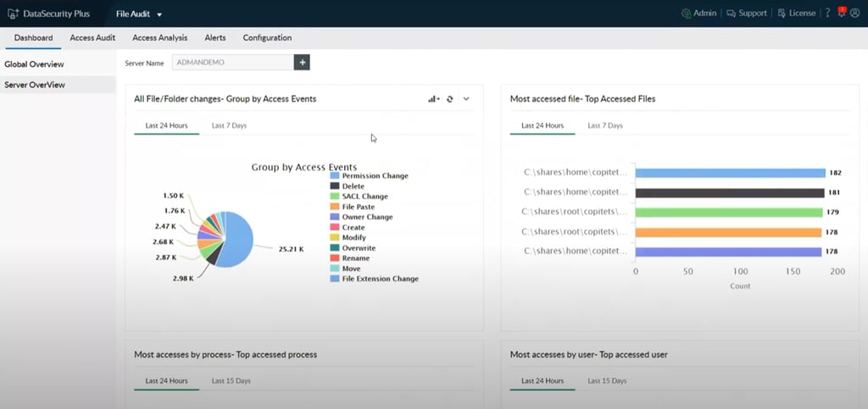Image resolution: width=868 pixels, height=409 pixels.
Task: Show Last 7 Days for top accessed files
Action: click(x=604, y=125)
